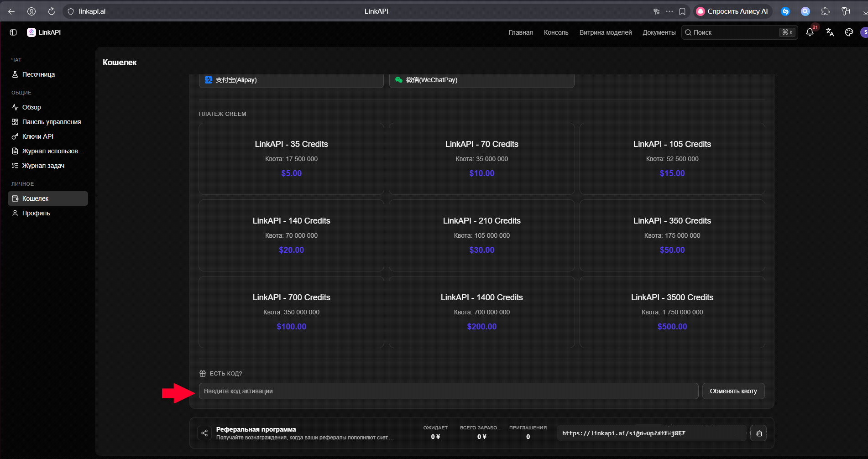Select the LinkAPI - 35 Credits package

(291, 159)
